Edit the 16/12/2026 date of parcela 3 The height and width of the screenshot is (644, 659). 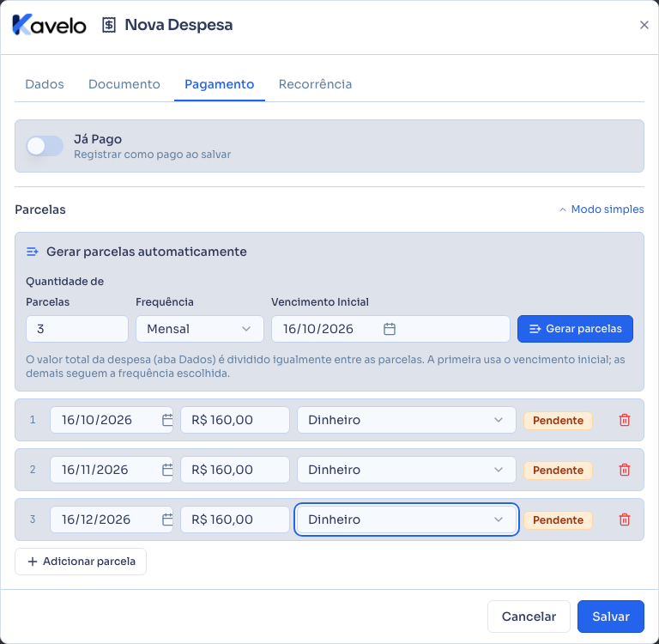point(112,519)
